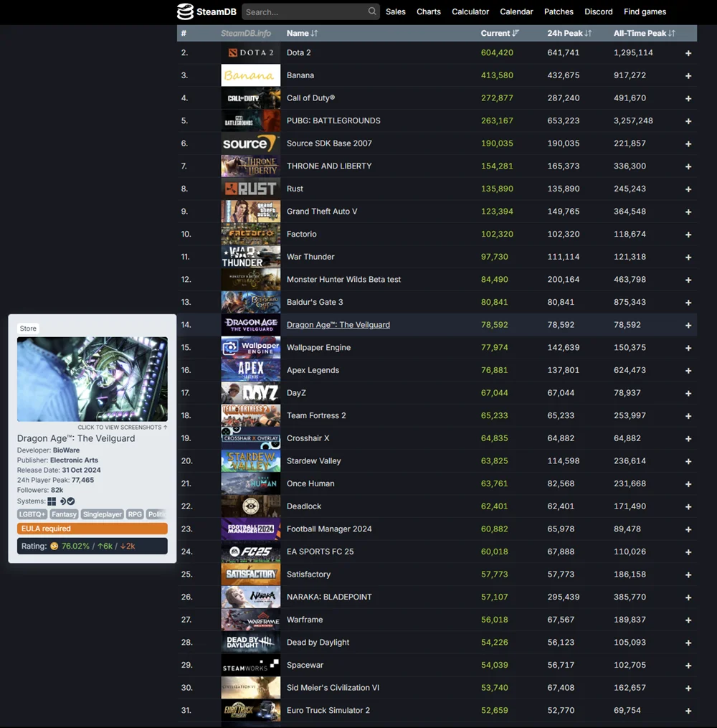
Task: Click the Store button in the tooltip
Action: [x=28, y=328]
